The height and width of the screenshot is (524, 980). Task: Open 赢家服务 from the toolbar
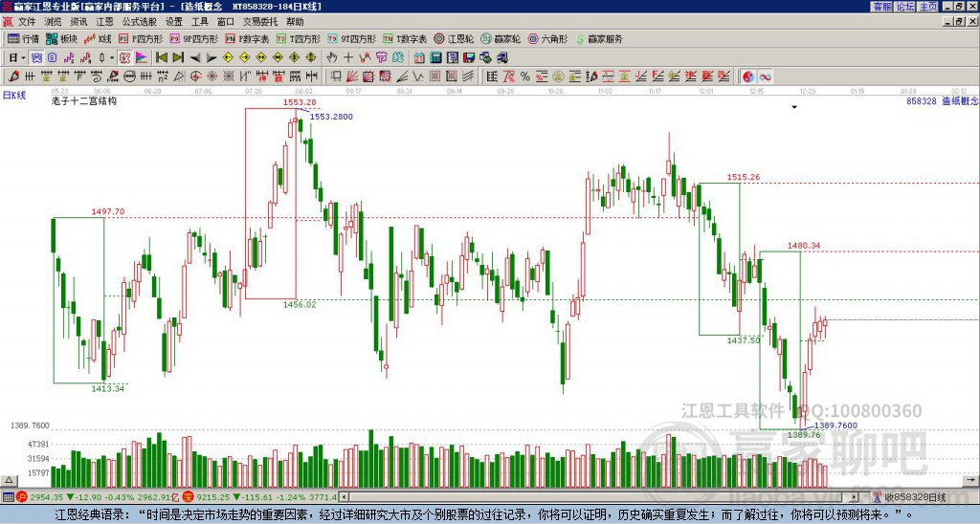[x=599, y=38]
